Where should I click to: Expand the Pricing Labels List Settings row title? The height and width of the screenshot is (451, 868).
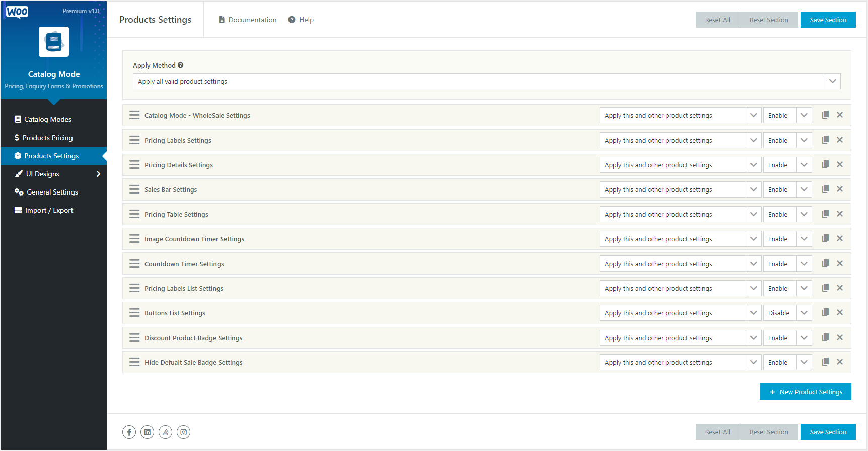(184, 288)
